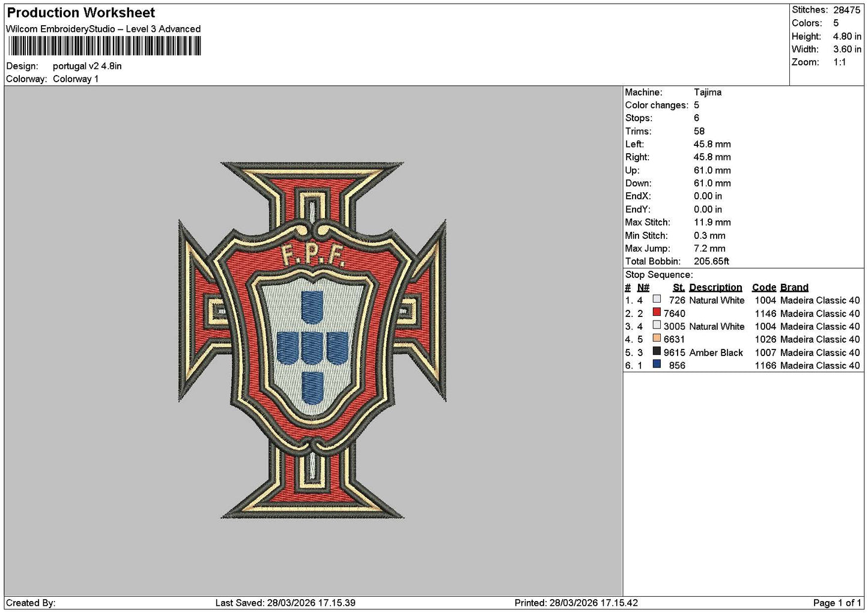This screenshot has width=868, height=613.
Task: Click the Total Bobbin value '205.65ft'
Action: click(x=711, y=262)
